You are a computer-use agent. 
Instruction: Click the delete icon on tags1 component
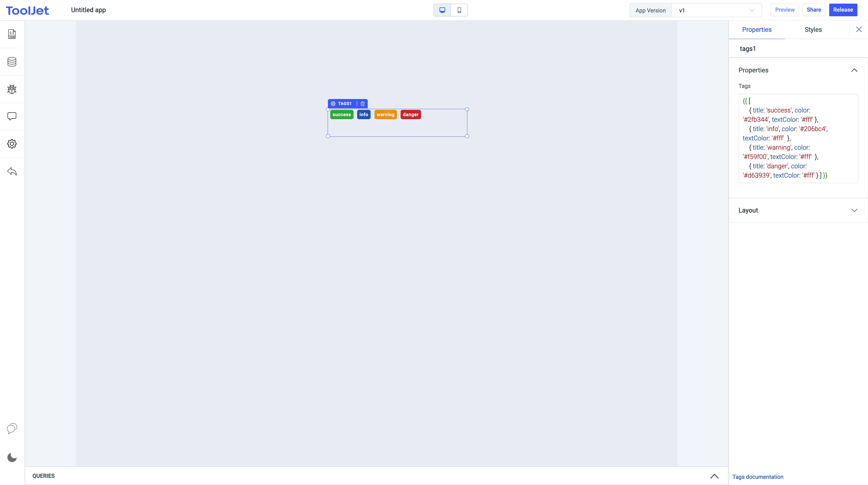point(362,103)
